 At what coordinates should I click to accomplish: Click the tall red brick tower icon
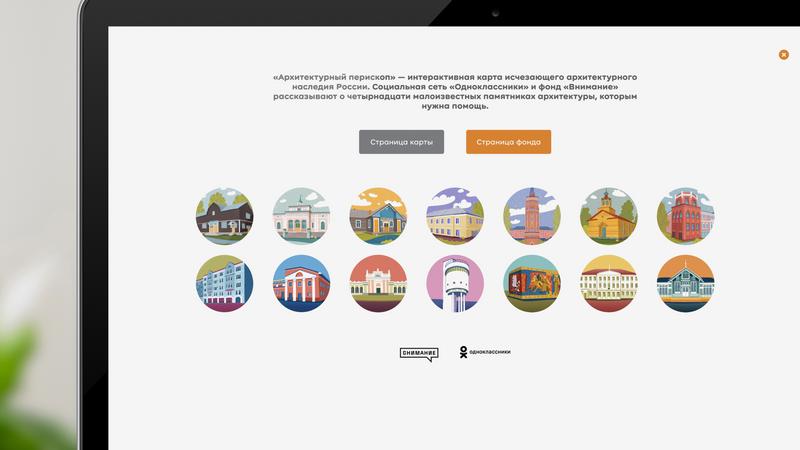532,217
